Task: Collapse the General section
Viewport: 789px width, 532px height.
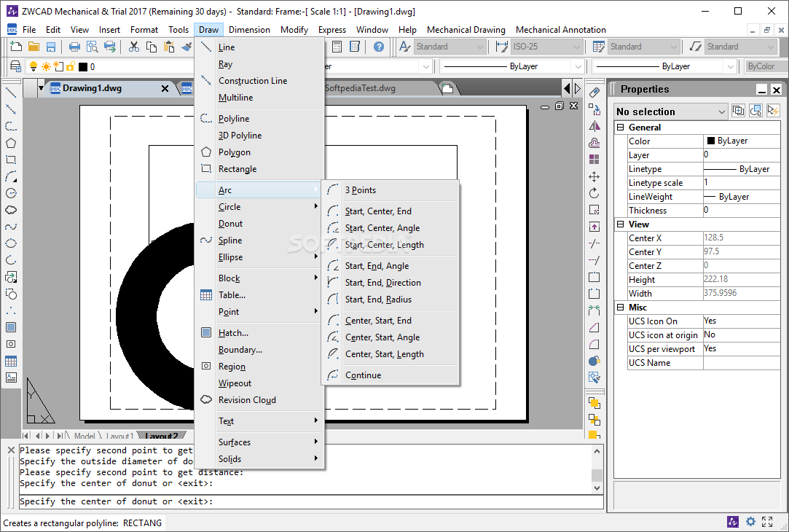Action: [x=621, y=128]
